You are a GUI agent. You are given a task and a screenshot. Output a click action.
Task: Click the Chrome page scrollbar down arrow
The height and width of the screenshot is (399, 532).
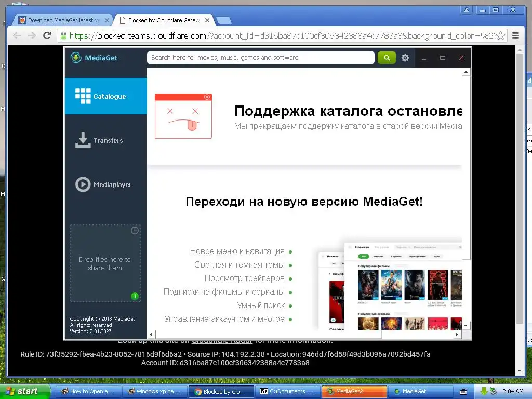(520, 371)
